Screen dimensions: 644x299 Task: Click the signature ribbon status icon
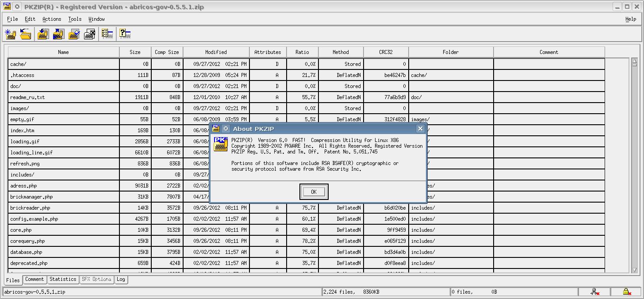point(595,291)
